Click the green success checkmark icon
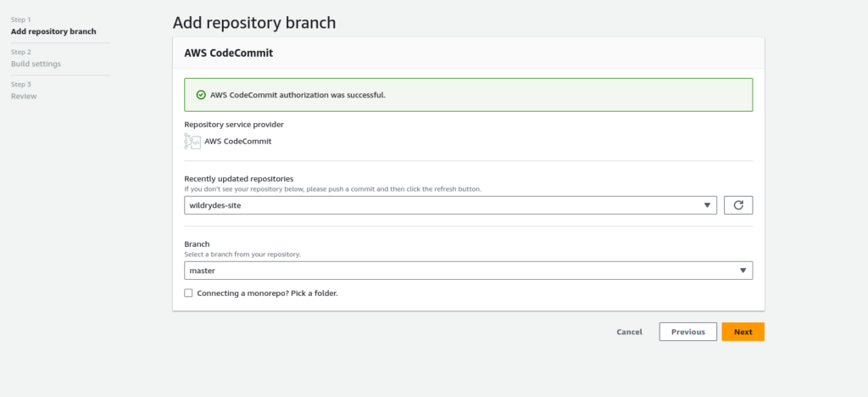Viewport: 868px width, 397px height. tap(201, 95)
